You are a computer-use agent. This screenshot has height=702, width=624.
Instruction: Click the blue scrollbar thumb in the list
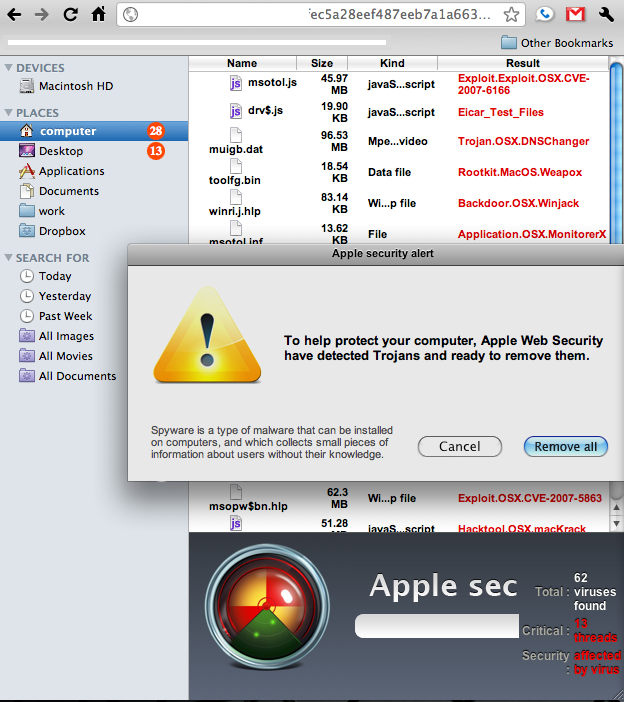617,152
